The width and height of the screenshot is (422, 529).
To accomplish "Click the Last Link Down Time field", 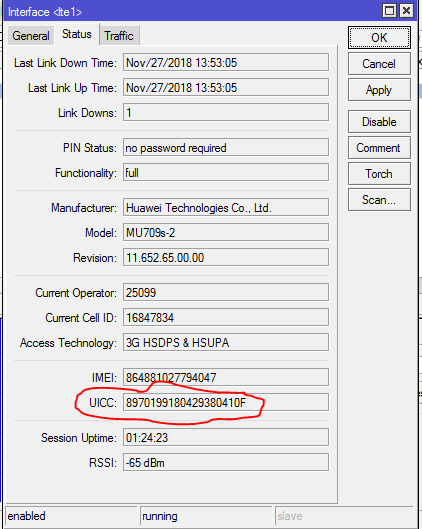I will point(226,62).
